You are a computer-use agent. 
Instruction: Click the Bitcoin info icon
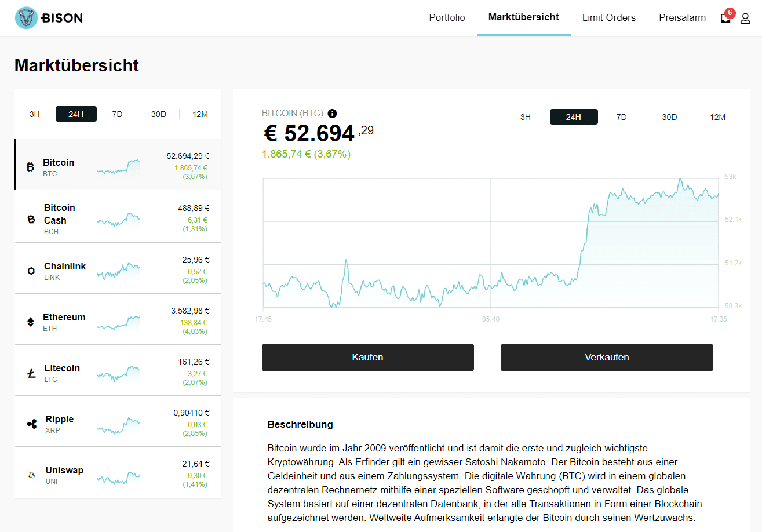tap(332, 114)
